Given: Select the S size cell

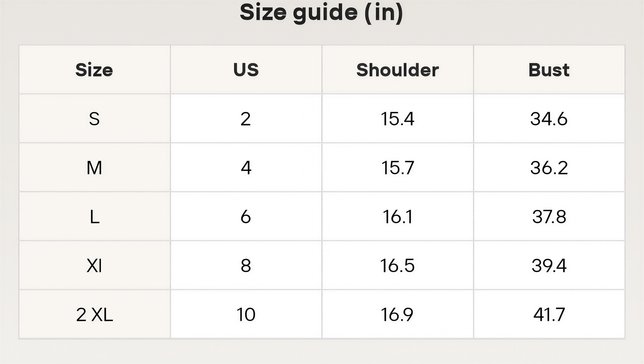Looking at the screenshot, I should [x=94, y=119].
